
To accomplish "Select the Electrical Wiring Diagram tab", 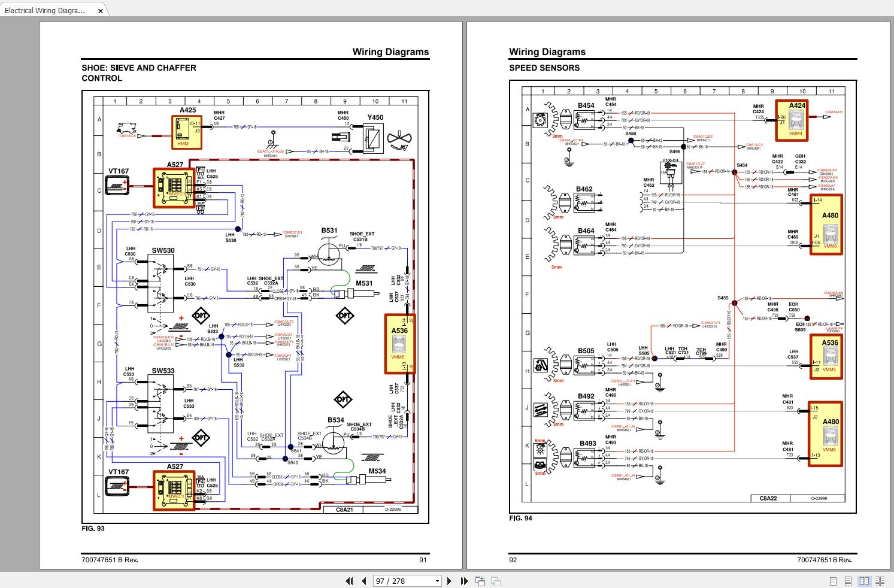I will (x=45, y=10).
